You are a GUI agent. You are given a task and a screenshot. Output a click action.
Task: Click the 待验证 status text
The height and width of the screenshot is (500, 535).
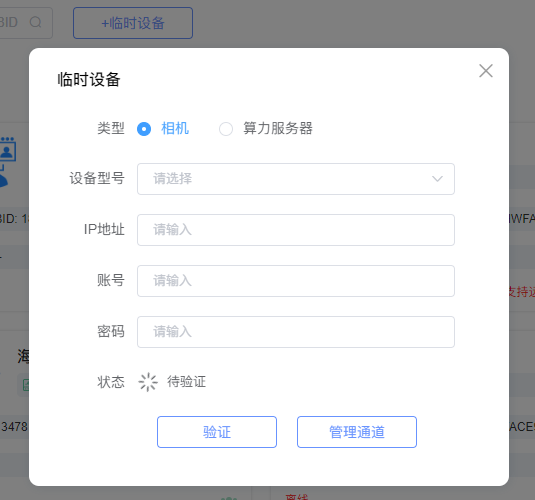click(x=186, y=382)
